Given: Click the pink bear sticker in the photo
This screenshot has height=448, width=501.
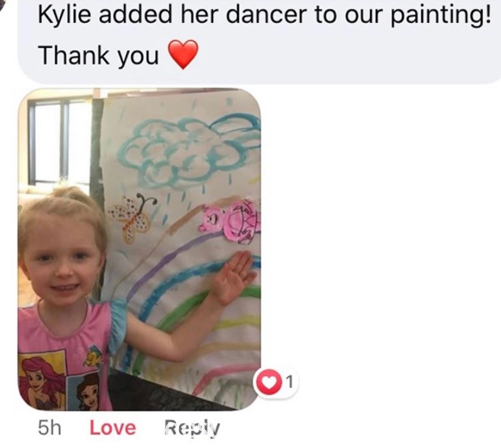Looking at the screenshot, I should pyautogui.click(x=230, y=221).
